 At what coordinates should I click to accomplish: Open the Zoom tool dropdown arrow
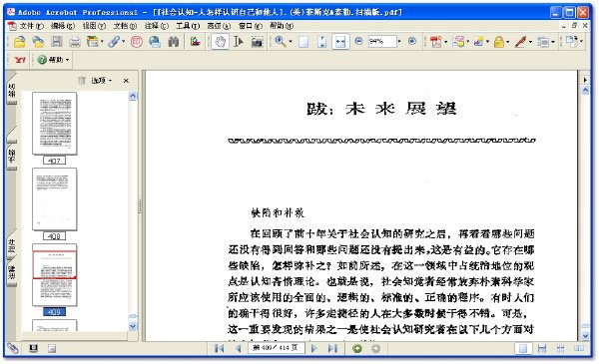click(x=290, y=42)
